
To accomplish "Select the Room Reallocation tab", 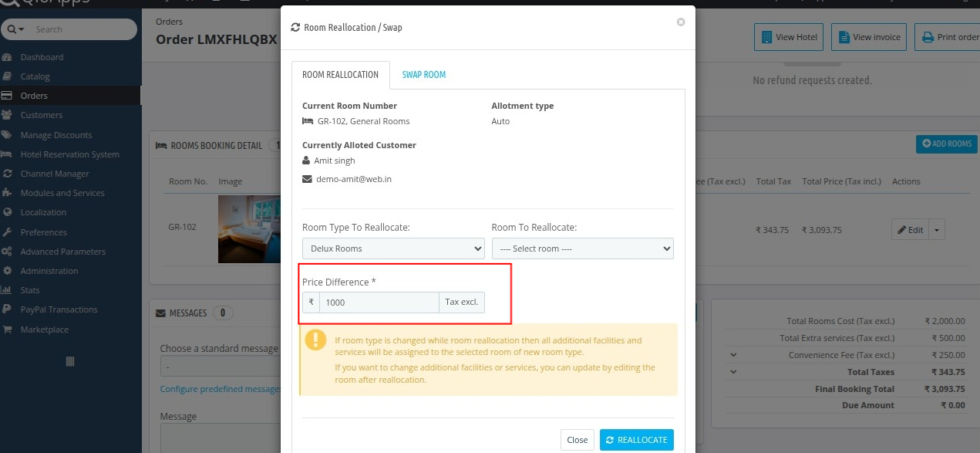I will pos(340,75).
